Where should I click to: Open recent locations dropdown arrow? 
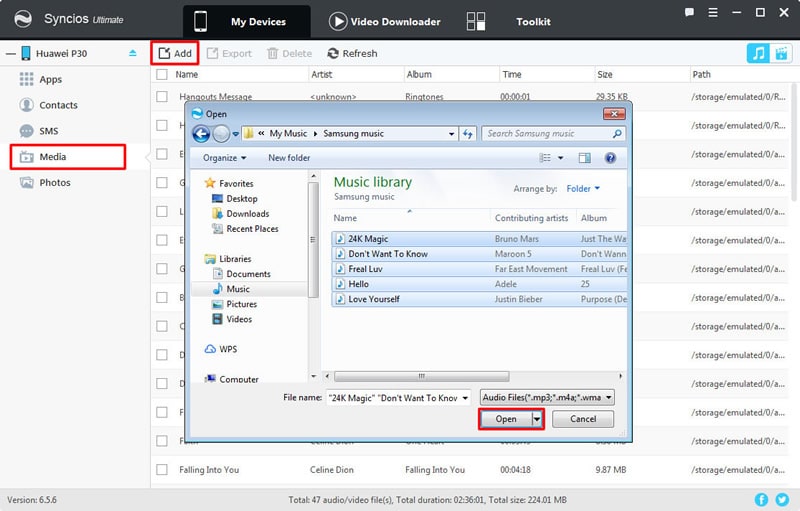tap(235, 134)
